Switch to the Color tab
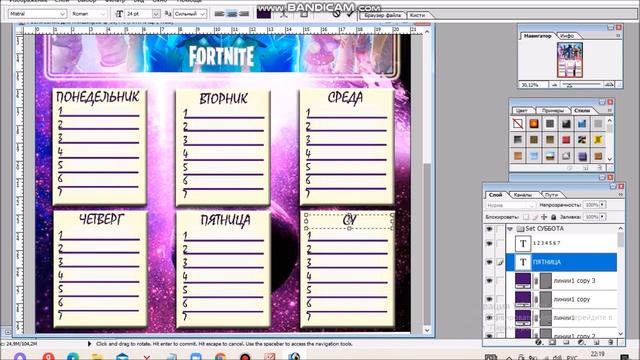The height and width of the screenshot is (360, 640). (521, 111)
